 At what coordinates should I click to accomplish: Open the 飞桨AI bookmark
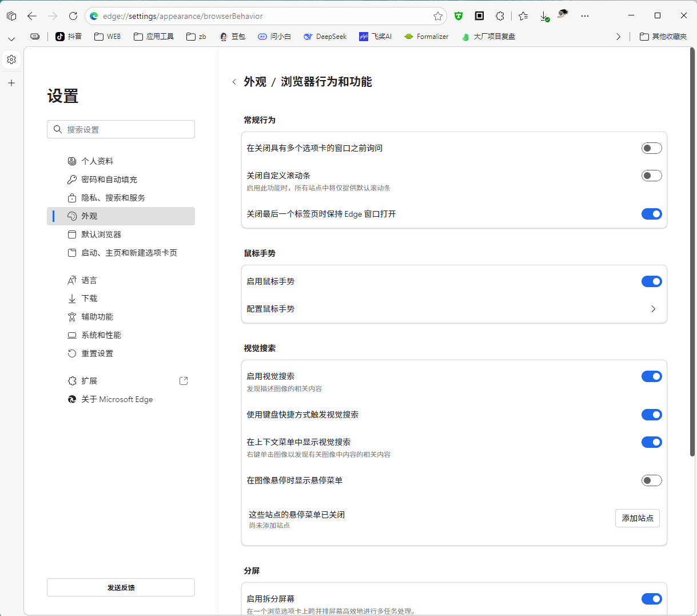[x=376, y=37]
